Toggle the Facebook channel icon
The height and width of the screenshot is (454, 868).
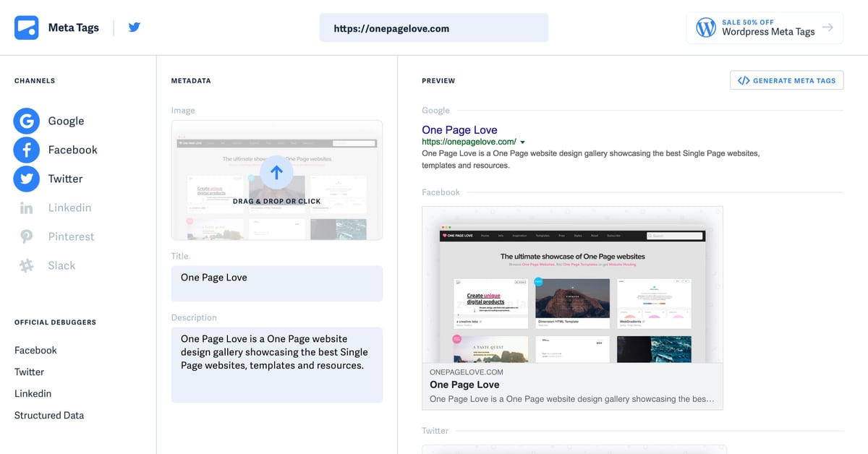26,150
